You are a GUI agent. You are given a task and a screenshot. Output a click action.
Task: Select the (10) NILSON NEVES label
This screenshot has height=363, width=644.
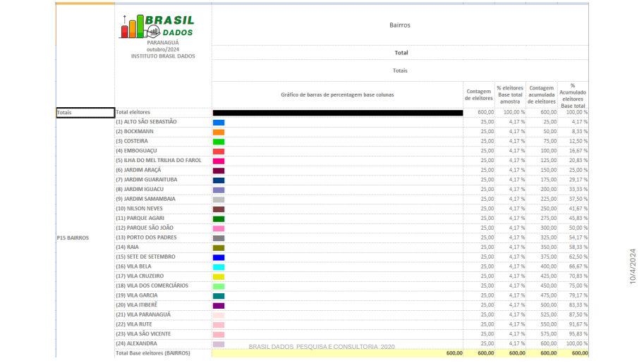139,209
